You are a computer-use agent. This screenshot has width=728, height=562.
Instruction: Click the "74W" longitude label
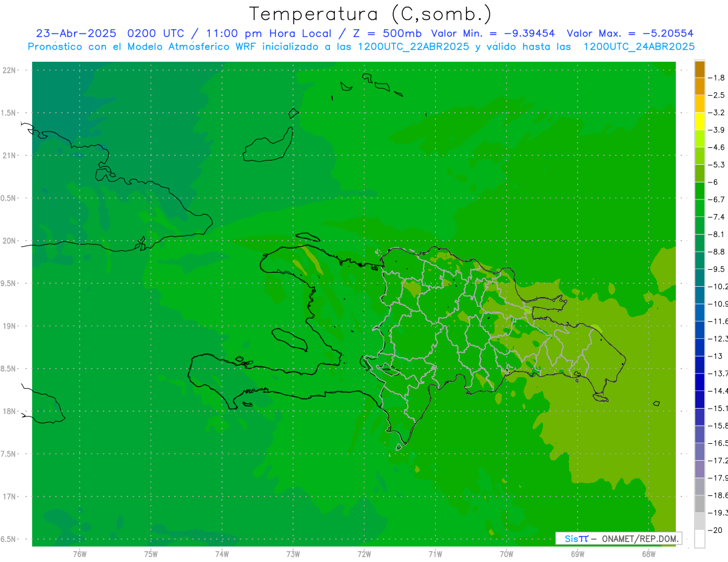[222, 554]
